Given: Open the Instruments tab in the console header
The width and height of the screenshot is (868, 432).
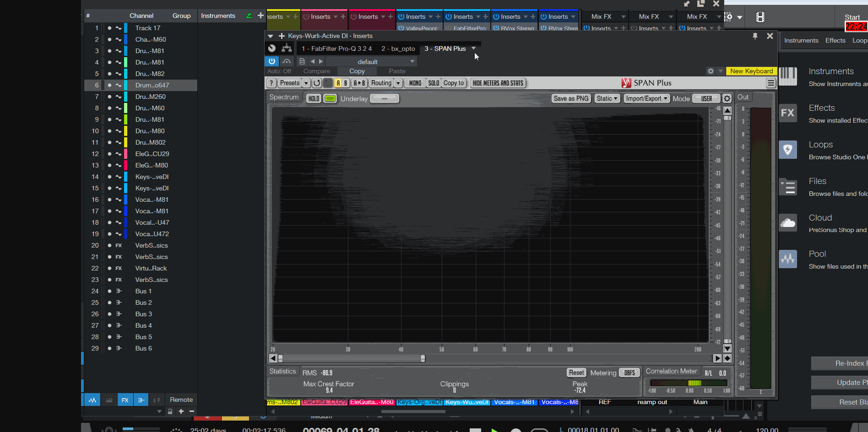Looking at the screenshot, I should tap(218, 16).
